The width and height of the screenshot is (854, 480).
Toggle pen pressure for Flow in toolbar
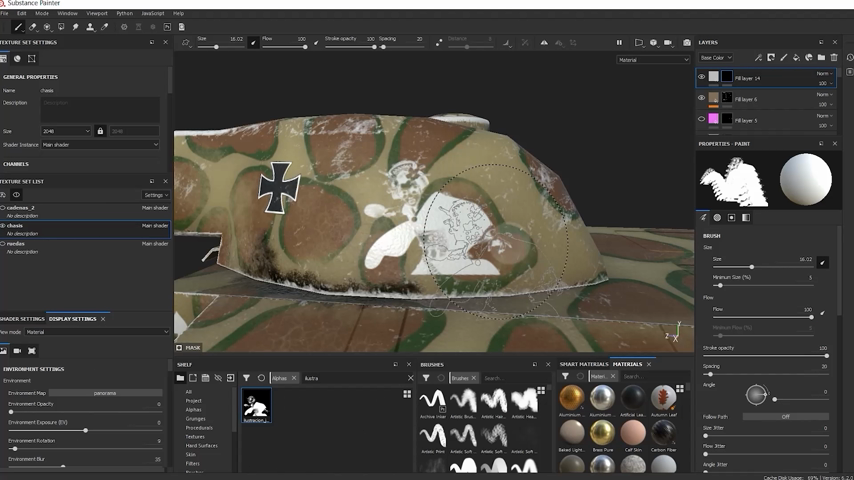316,42
